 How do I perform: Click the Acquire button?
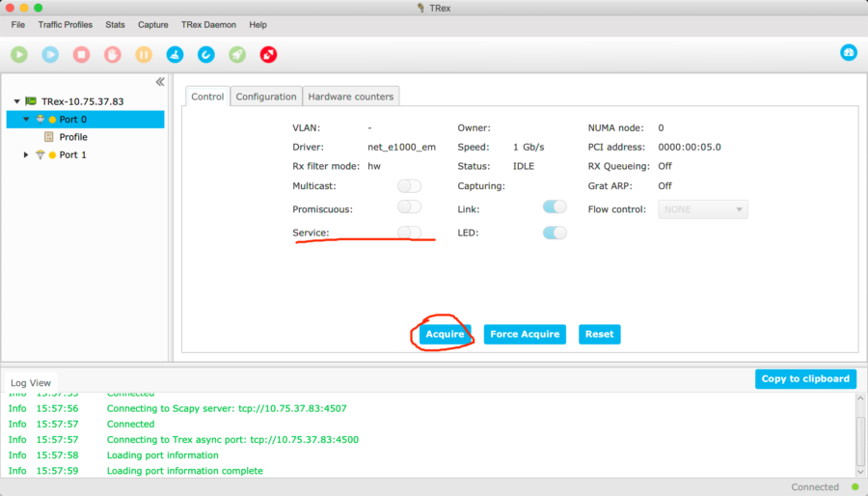(x=445, y=334)
